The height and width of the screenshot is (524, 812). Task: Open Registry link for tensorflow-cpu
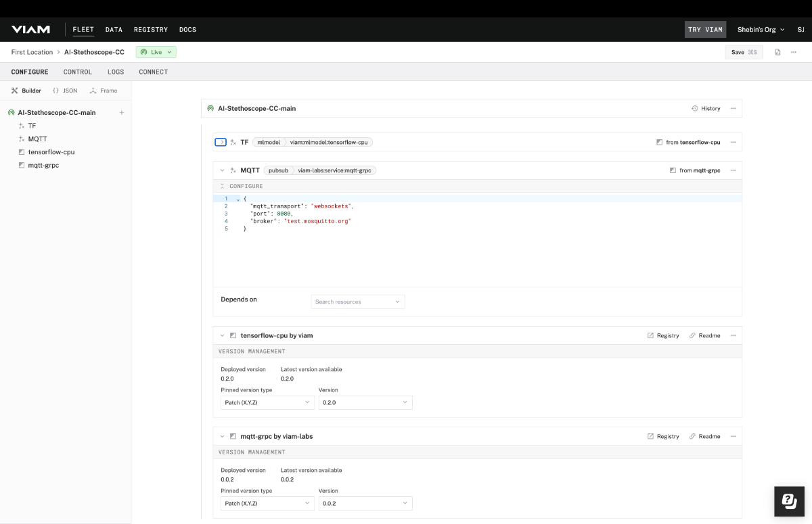point(663,335)
